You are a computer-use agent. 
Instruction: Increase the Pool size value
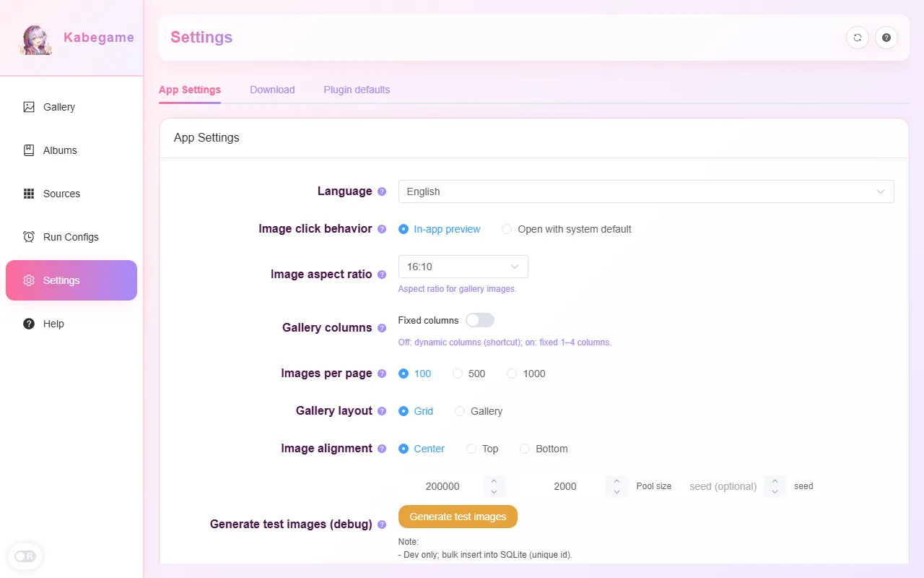click(616, 481)
